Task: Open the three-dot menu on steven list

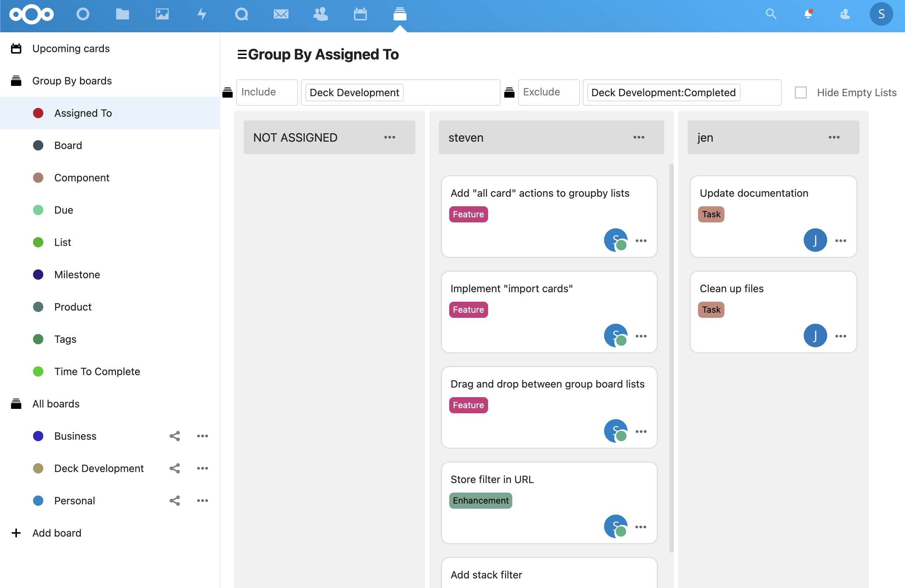Action: (x=639, y=137)
